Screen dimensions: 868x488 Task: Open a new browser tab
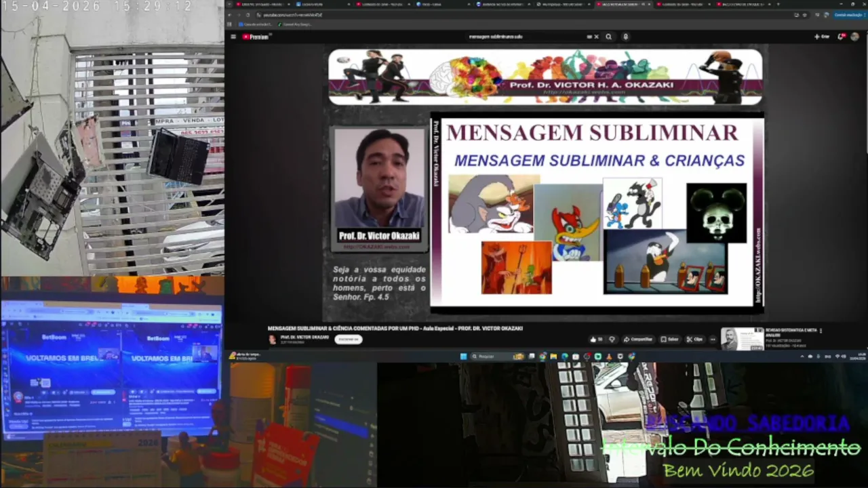tap(777, 4)
